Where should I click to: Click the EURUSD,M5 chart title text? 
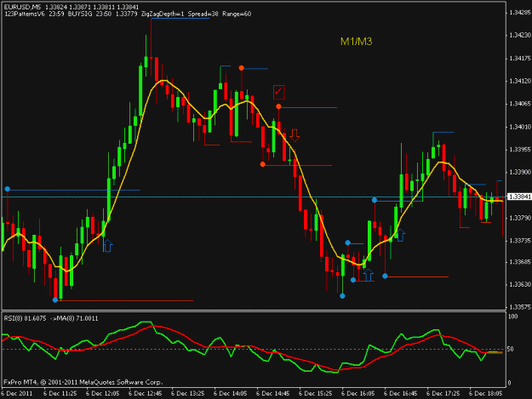[22, 7]
